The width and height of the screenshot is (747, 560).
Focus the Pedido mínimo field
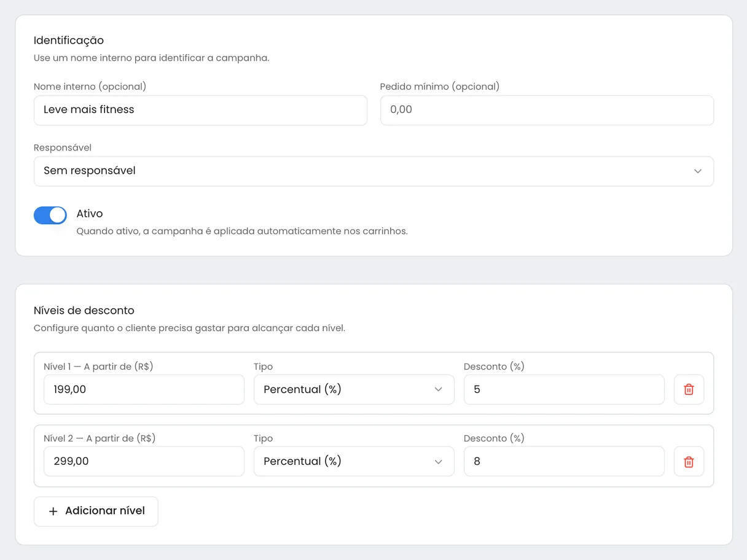pos(547,111)
